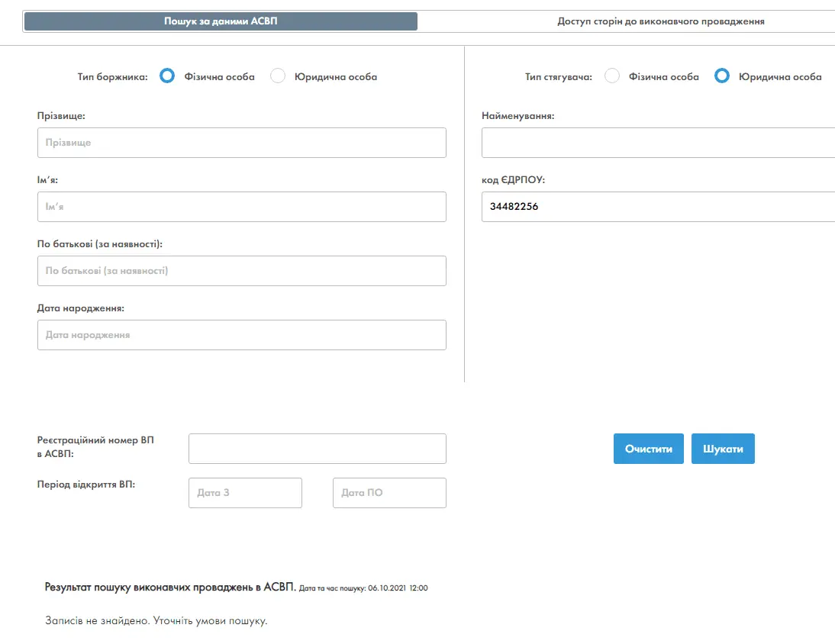835x644 pixels.
Task: Open 'Доступ сторін до виконавчого провадження' tab
Action: tap(660, 21)
